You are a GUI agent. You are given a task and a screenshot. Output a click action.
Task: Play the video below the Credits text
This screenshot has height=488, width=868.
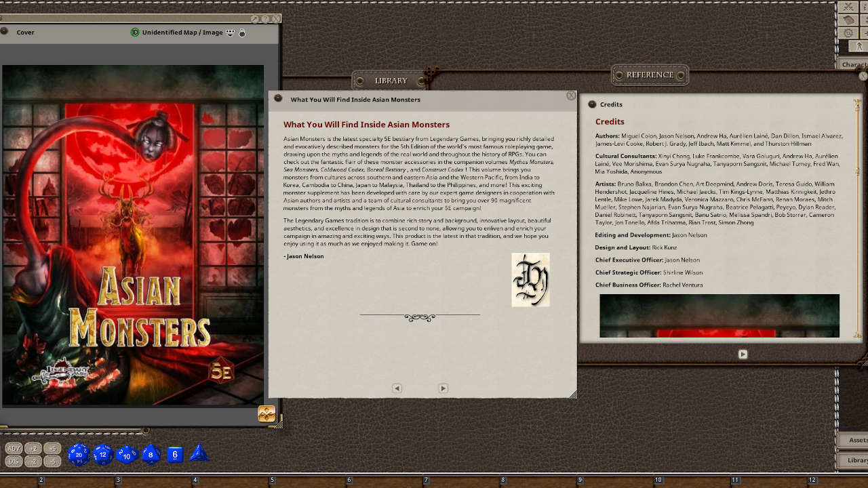pos(743,354)
